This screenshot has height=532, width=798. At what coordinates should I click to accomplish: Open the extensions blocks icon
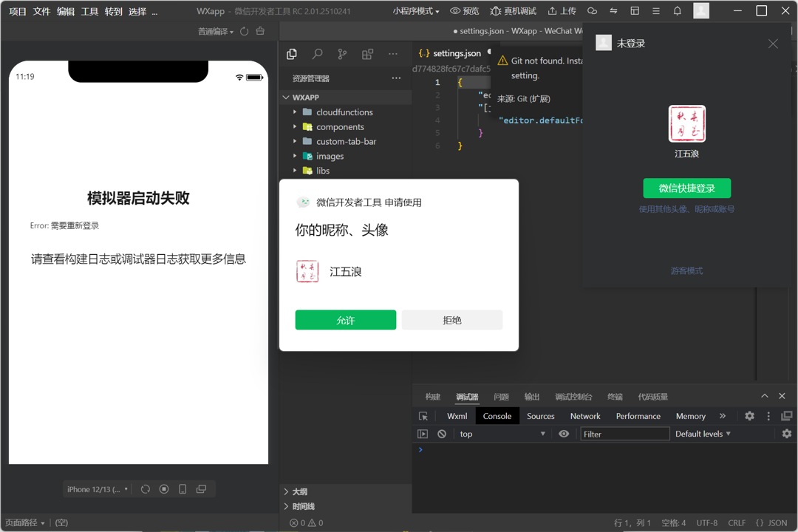367,54
